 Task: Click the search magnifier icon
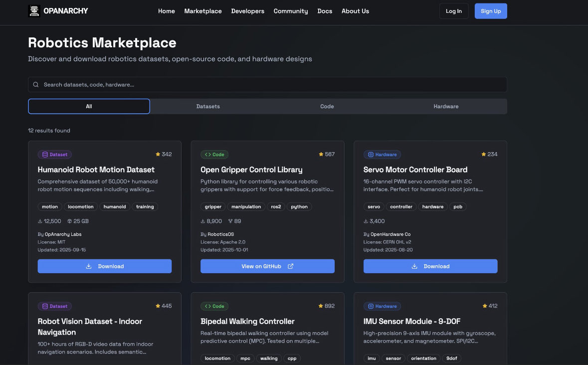pos(35,84)
